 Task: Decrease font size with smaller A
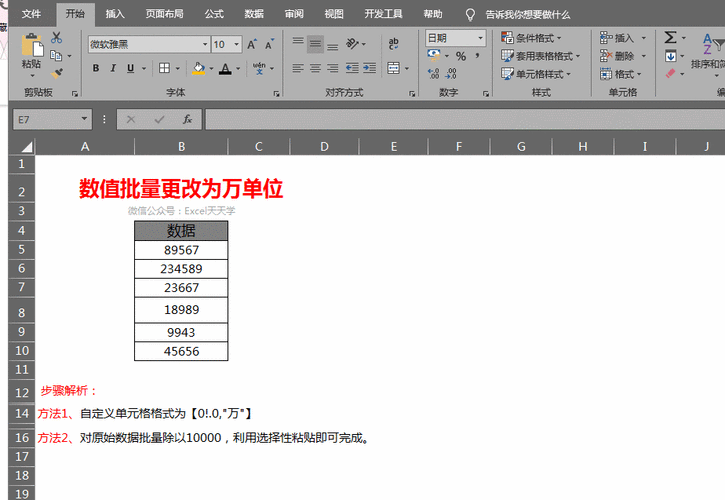pos(269,44)
